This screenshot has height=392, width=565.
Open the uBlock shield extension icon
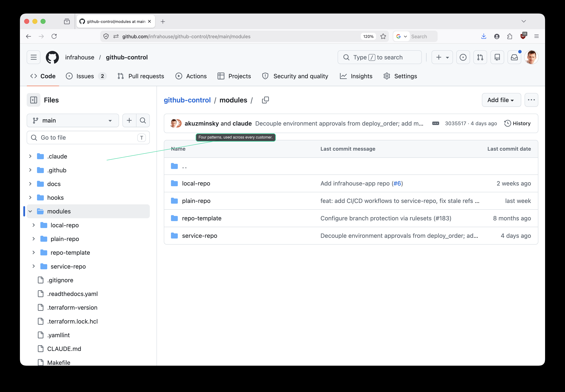(x=523, y=36)
